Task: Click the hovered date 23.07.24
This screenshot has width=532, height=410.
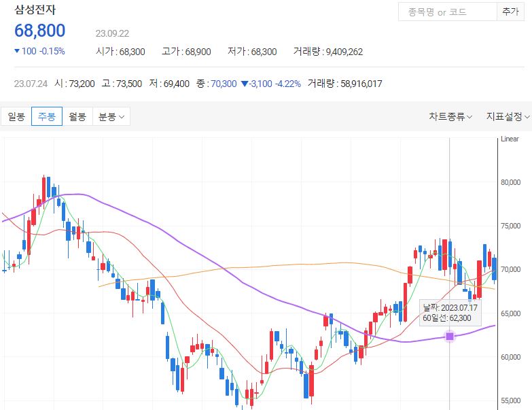Action: pyautogui.click(x=31, y=84)
